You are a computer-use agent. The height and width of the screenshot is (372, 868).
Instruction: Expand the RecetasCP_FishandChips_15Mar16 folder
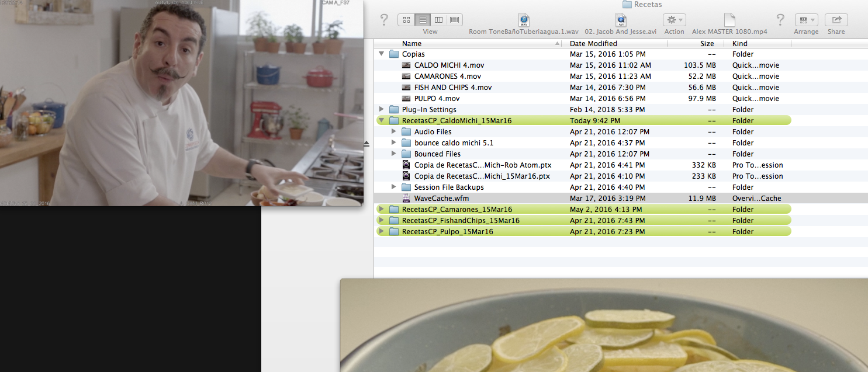click(382, 220)
